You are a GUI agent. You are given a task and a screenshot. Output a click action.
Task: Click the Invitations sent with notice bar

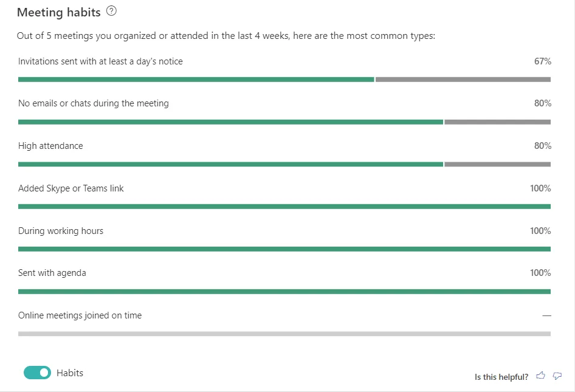(284, 79)
